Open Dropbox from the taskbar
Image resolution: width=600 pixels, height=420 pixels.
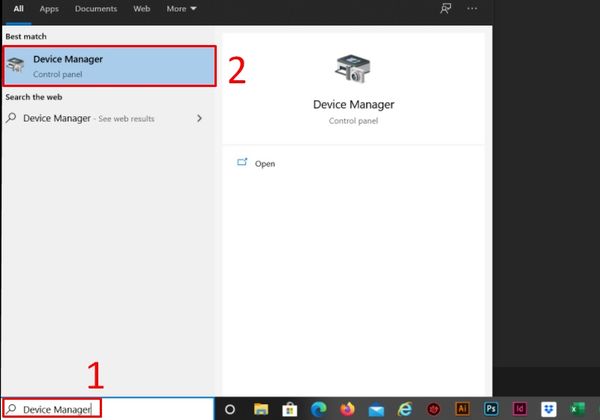(549, 409)
